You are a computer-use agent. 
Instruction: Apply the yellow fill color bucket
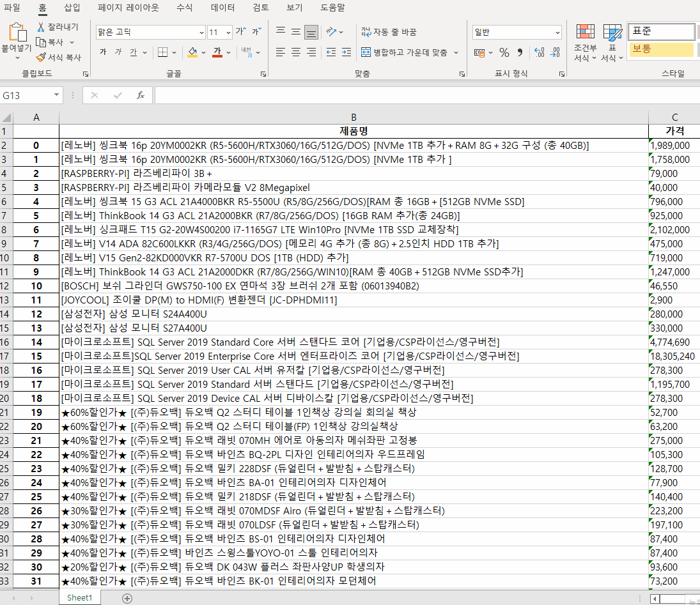click(193, 52)
